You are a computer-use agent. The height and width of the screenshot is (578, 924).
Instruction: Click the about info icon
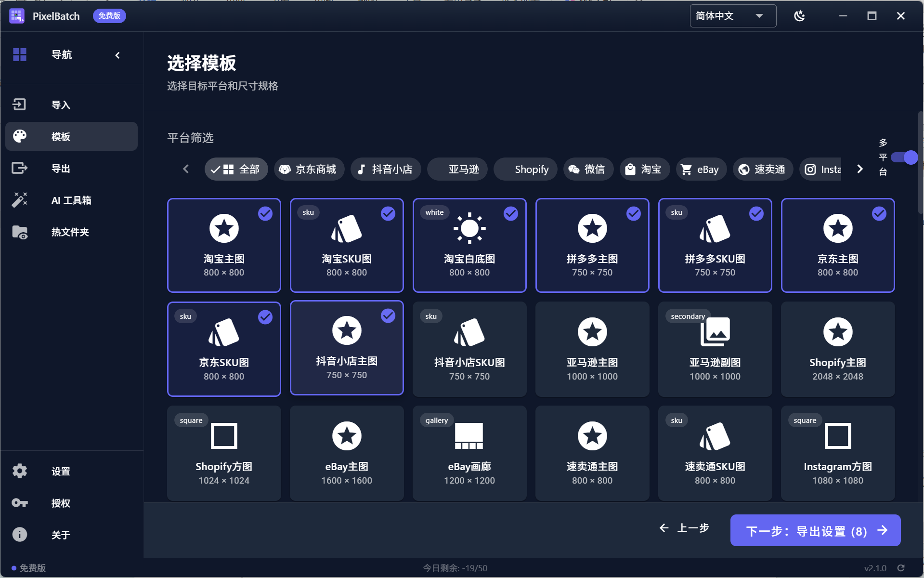tap(20, 534)
